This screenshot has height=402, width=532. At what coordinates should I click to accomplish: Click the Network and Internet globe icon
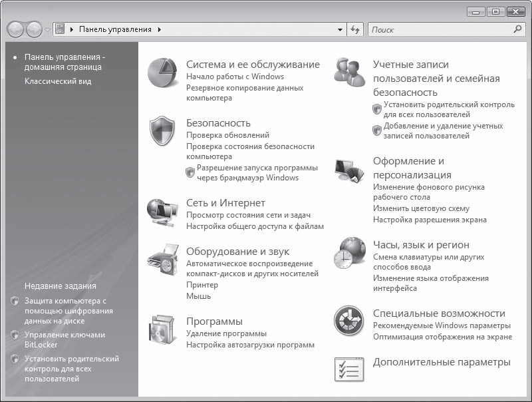tap(162, 213)
